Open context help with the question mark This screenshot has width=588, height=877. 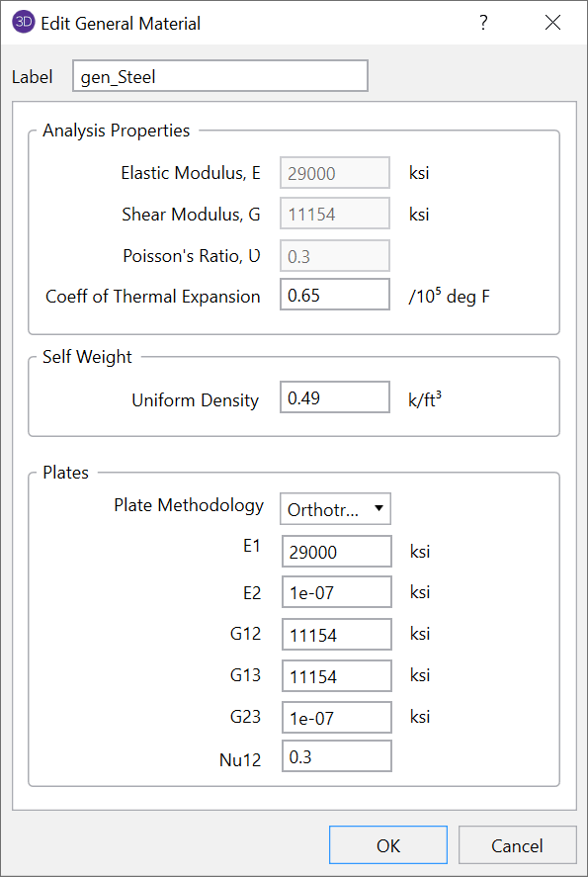[483, 22]
